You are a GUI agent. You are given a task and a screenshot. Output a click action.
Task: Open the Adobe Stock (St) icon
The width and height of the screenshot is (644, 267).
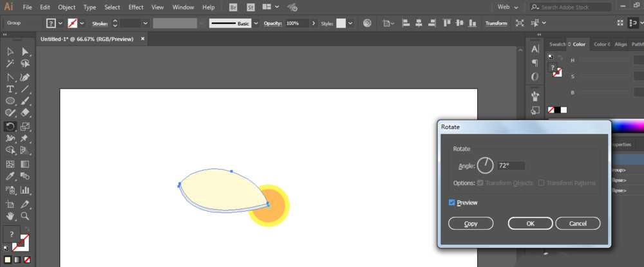[x=251, y=7]
